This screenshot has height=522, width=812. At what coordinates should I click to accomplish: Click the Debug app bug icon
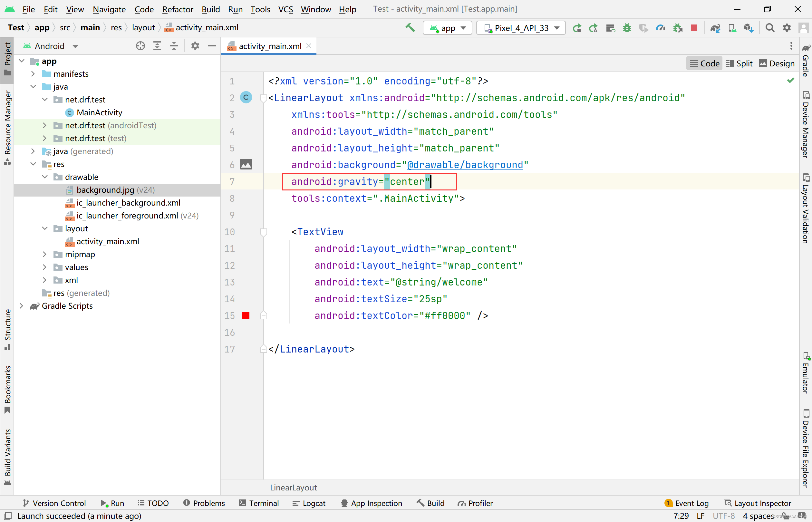pos(627,28)
